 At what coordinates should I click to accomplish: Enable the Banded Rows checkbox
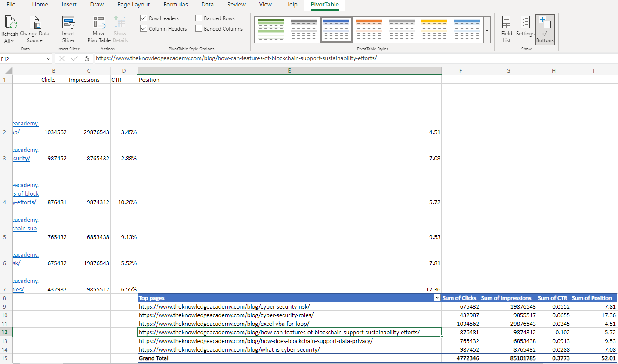[199, 18]
